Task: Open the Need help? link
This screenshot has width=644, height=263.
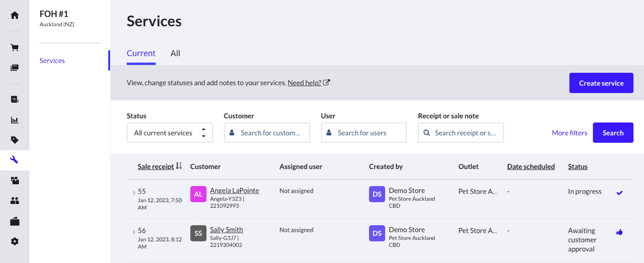Action: click(304, 83)
